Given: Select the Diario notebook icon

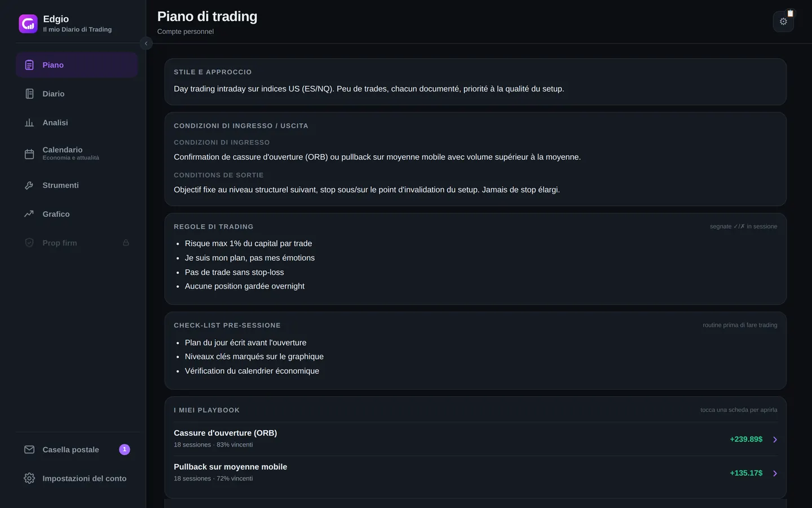Looking at the screenshot, I should point(29,94).
